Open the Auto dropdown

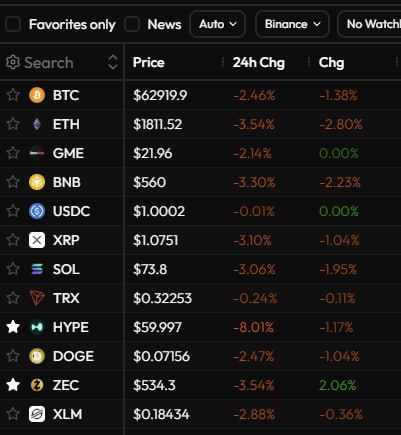pos(218,24)
